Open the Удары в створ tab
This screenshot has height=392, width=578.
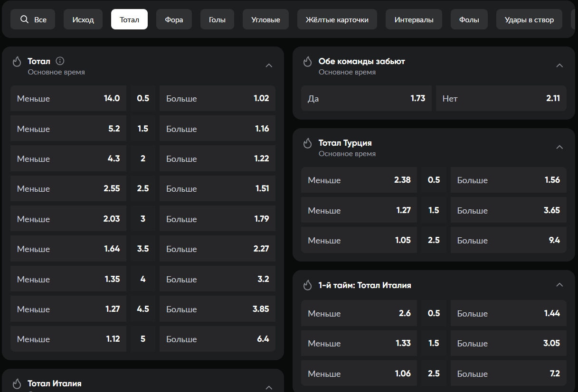pos(529,19)
